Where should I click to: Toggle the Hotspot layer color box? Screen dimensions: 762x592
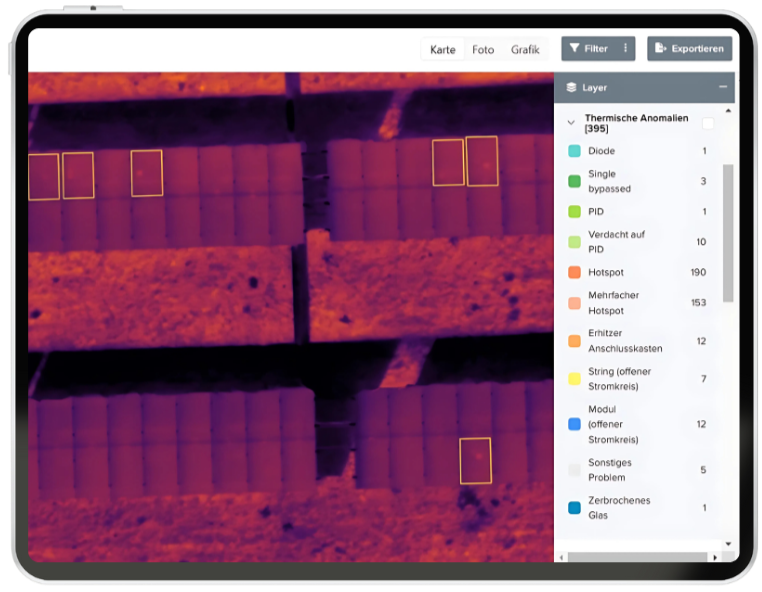tap(574, 272)
